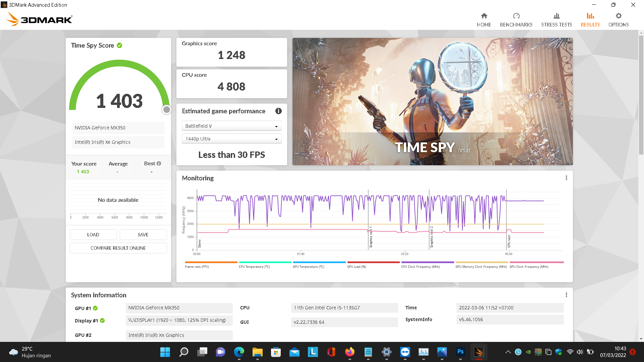This screenshot has width=644, height=362.
Task: Open Office app from taskbar
Action: 331,352
